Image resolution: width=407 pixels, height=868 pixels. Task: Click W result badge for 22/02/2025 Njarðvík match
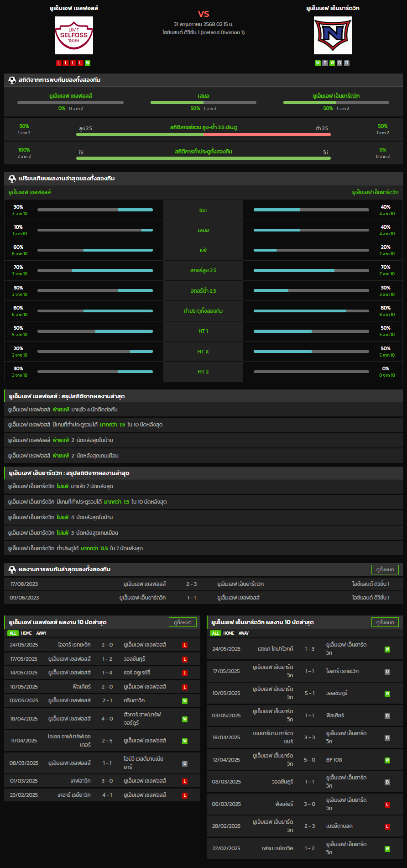pos(387,848)
